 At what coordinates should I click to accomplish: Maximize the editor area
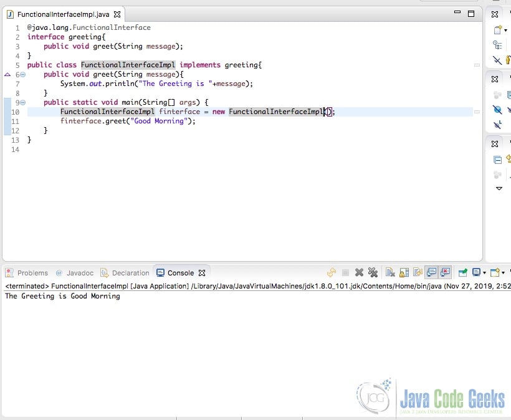471,13
